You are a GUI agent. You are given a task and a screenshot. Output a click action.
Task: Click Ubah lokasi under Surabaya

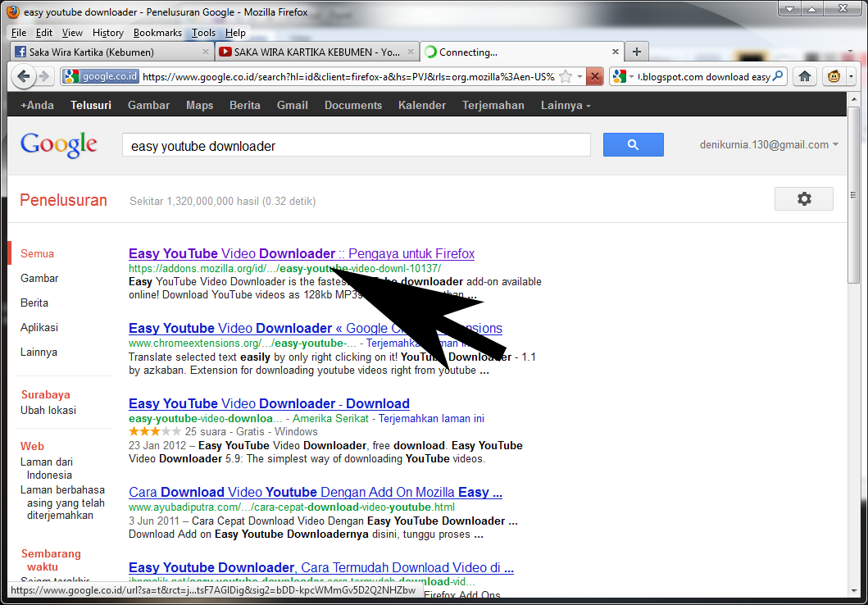(x=48, y=410)
